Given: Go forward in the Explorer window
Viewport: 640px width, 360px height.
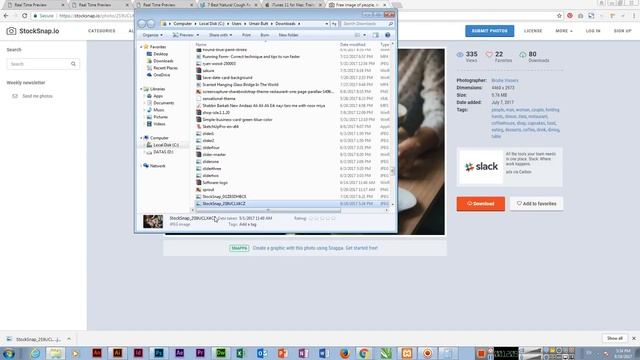Looking at the screenshot, I should pyautogui.click(x=151, y=24).
